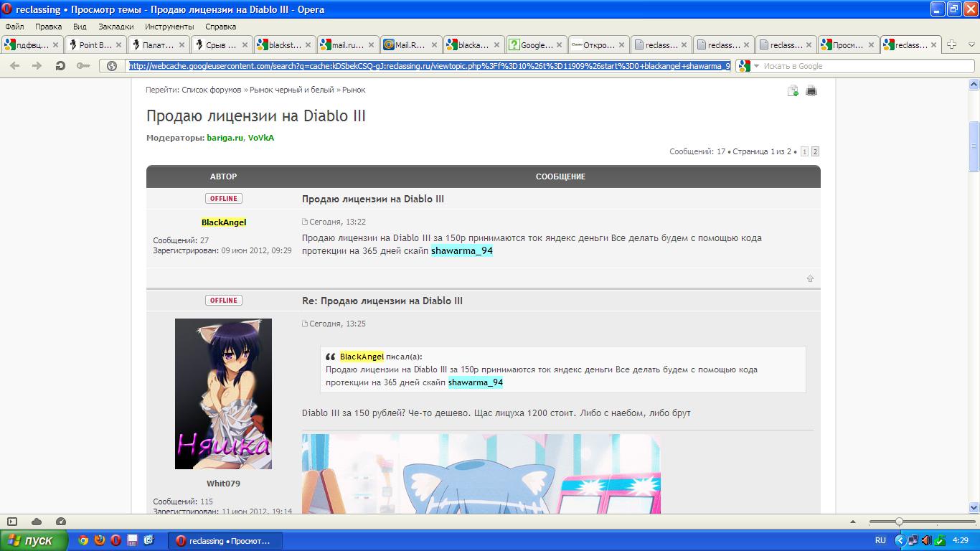Click the password wand key icon

84,66
